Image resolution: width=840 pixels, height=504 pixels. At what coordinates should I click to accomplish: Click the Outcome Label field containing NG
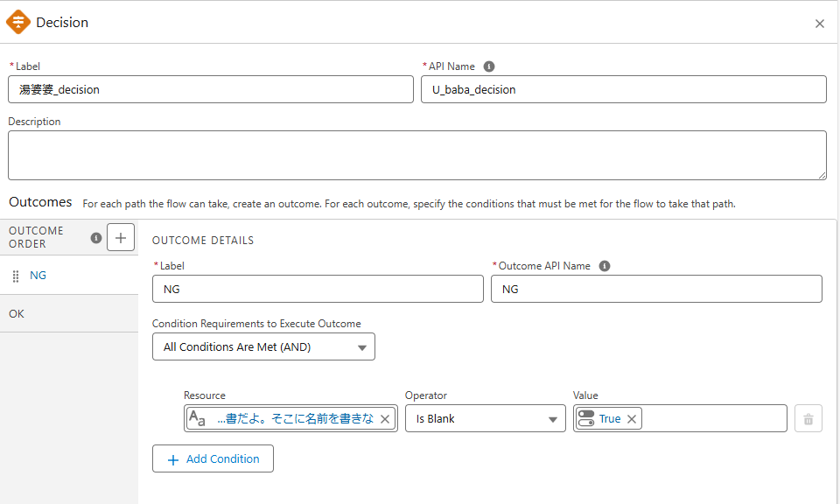tap(318, 289)
